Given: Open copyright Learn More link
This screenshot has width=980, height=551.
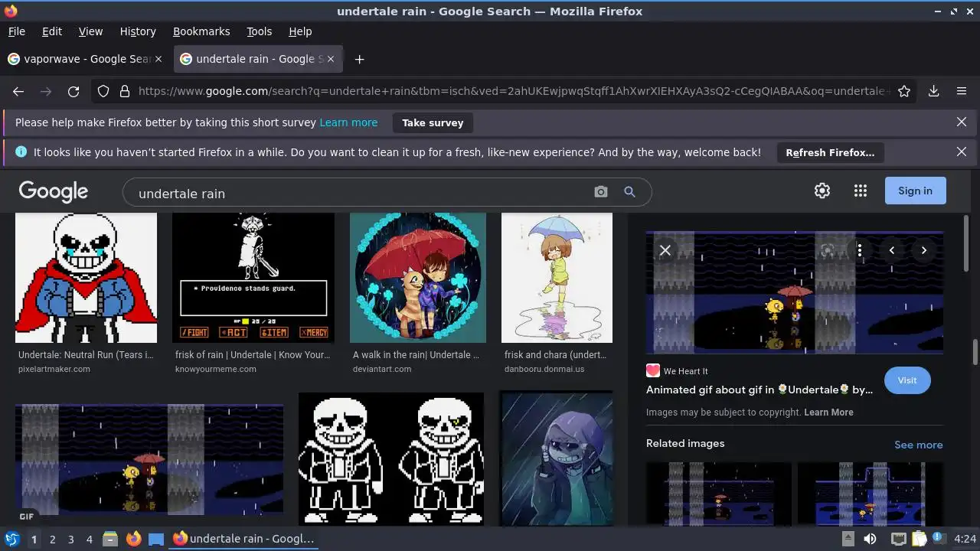Looking at the screenshot, I should pos(828,412).
